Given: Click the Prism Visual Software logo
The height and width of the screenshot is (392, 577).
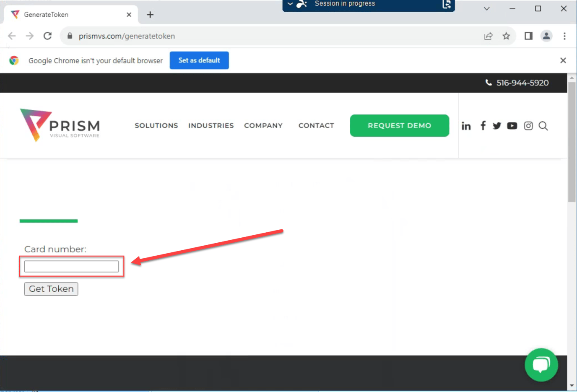Looking at the screenshot, I should click(59, 125).
